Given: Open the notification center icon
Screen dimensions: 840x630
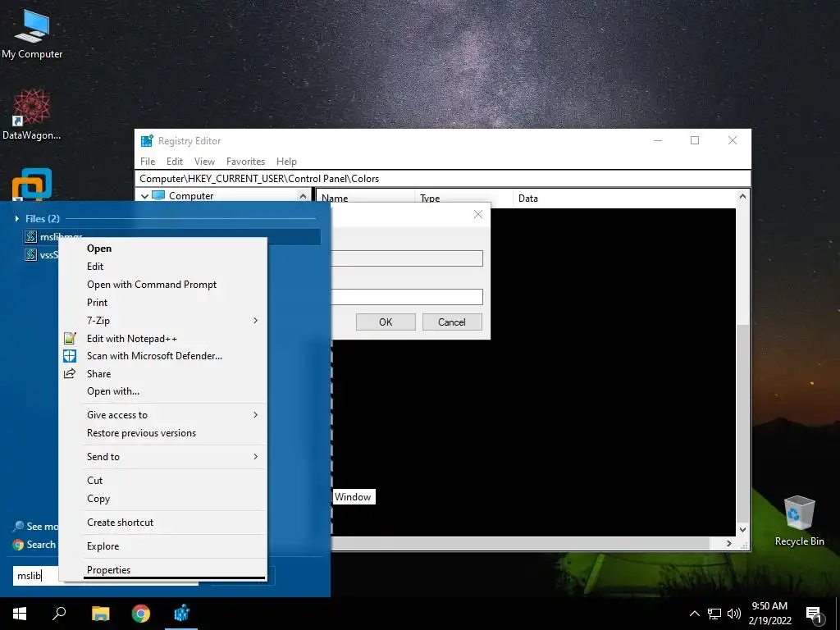Looking at the screenshot, I should click(814, 615).
